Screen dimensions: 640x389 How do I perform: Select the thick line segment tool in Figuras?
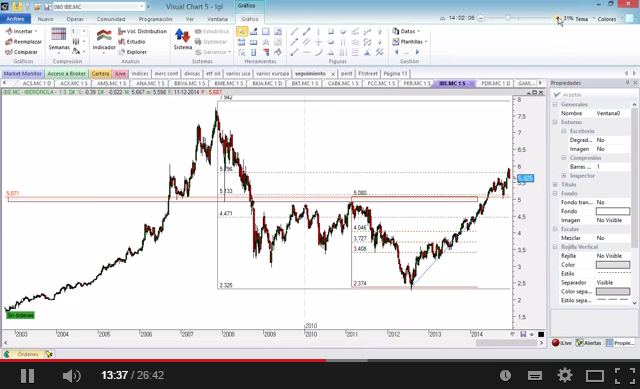(x=307, y=31)
